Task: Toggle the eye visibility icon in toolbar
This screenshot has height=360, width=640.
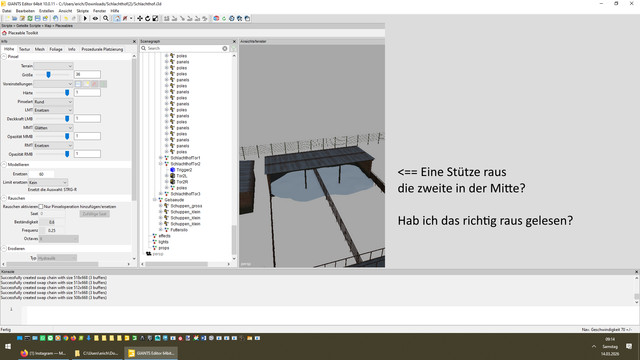Action: click(95, 18)
